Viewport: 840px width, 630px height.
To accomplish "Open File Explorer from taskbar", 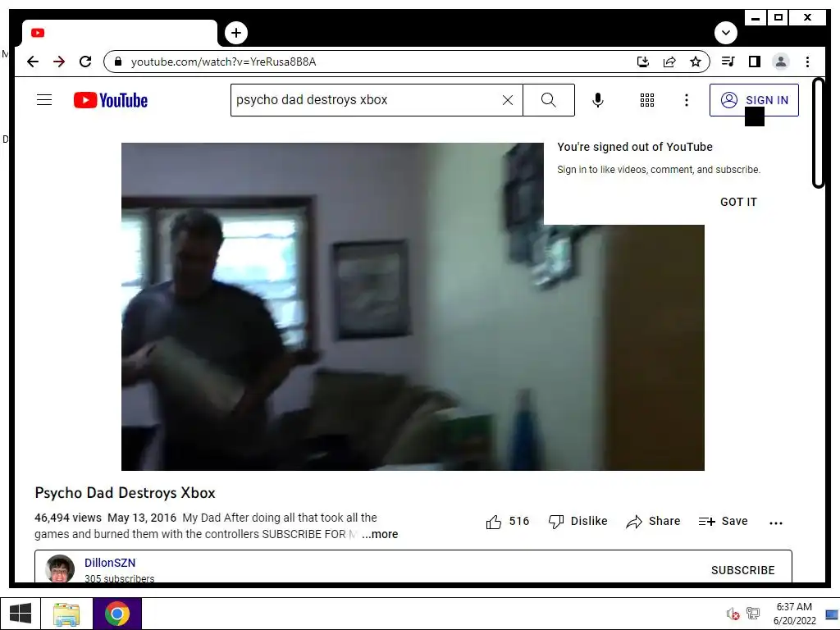I will (x=66, y=614).
